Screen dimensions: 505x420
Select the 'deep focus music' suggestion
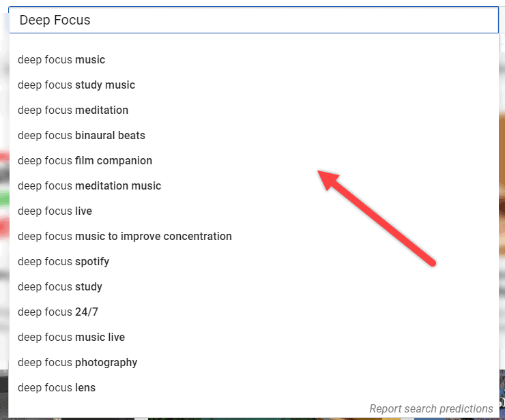click(x=61, y=60)
